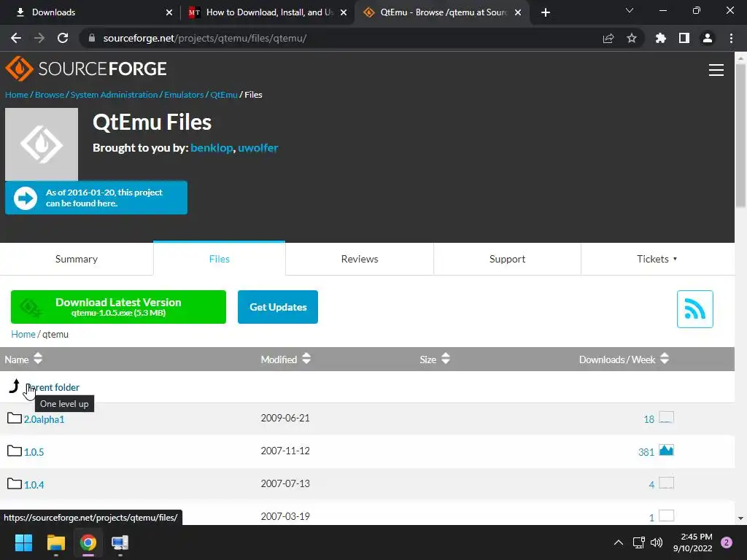Select the Files tab
The height and width of the screenshot is (560, 747).
point(219,259)
